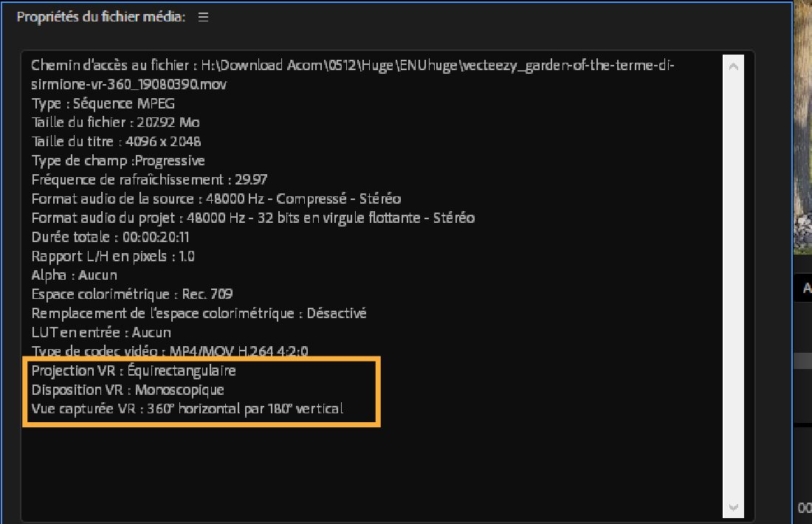Click the Fréquence de rafraîchissement 29.97 line
This screenshot has height=524, width=812.
tap(149, 180)
